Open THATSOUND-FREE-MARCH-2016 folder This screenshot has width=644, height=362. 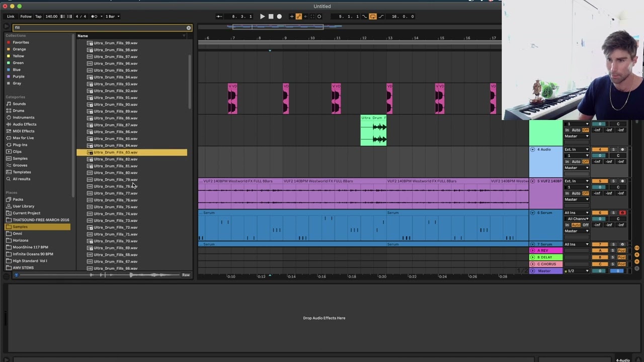[41, 220]
